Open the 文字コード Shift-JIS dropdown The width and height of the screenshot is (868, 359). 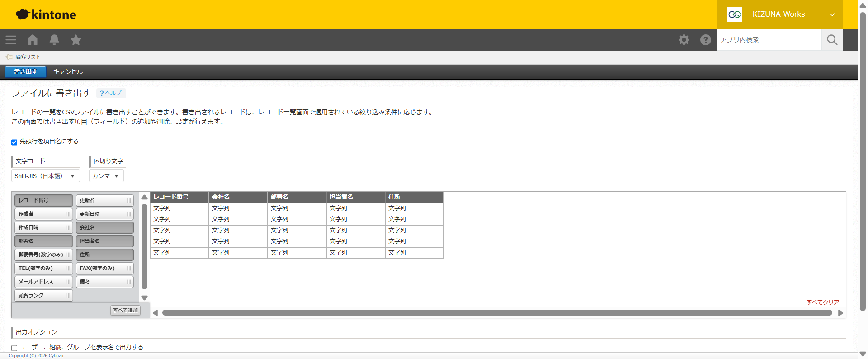46,176
